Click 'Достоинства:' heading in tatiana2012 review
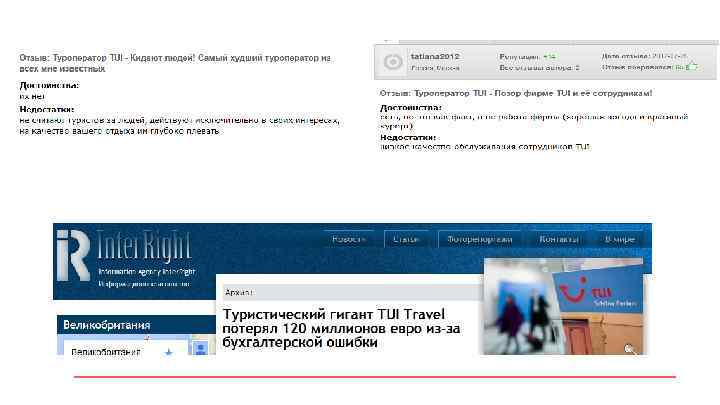 (x=411, y=107)
